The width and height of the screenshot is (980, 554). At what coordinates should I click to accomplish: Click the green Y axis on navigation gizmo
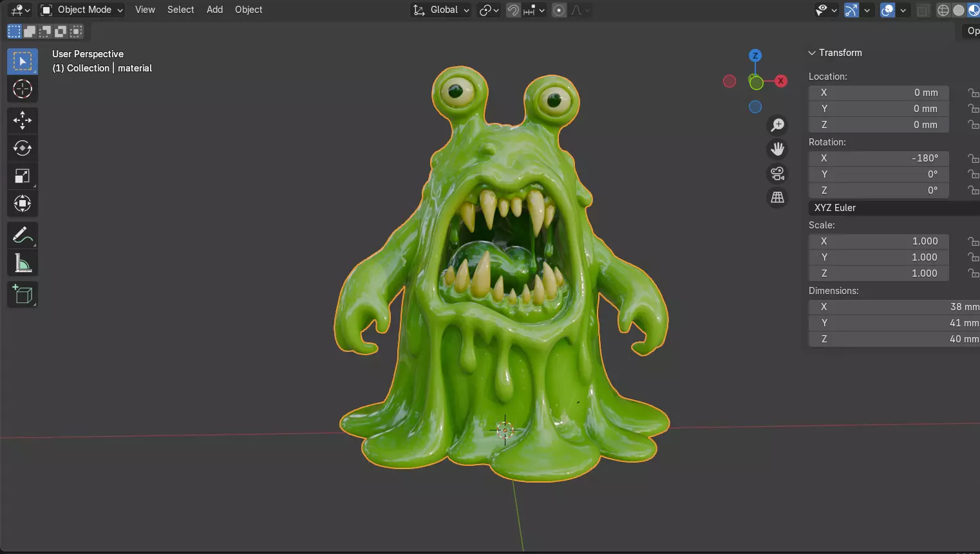click(756, 82)
